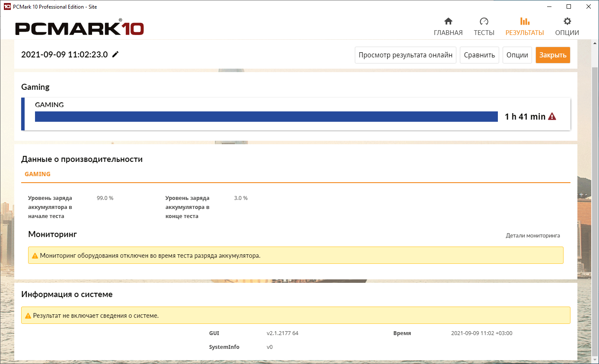Click the Информация о системе heading
This screenshot has height=364, width=599.
(x=67, y=294)
